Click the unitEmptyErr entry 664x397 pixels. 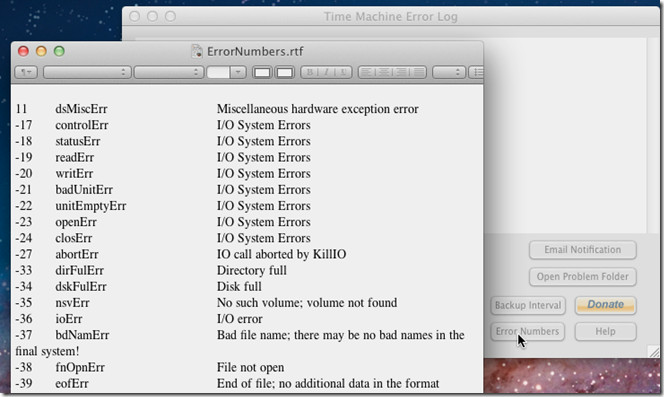tap(91, 206)
